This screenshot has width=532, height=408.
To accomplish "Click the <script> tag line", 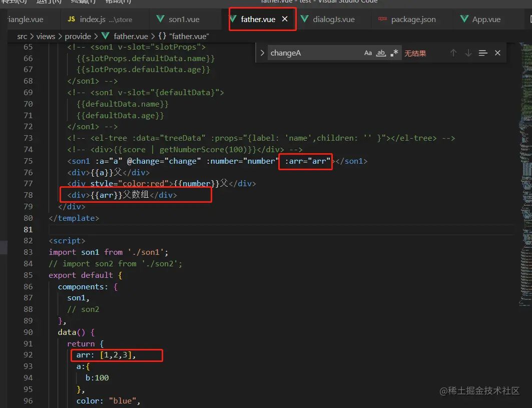I will [x=67, y=241].
